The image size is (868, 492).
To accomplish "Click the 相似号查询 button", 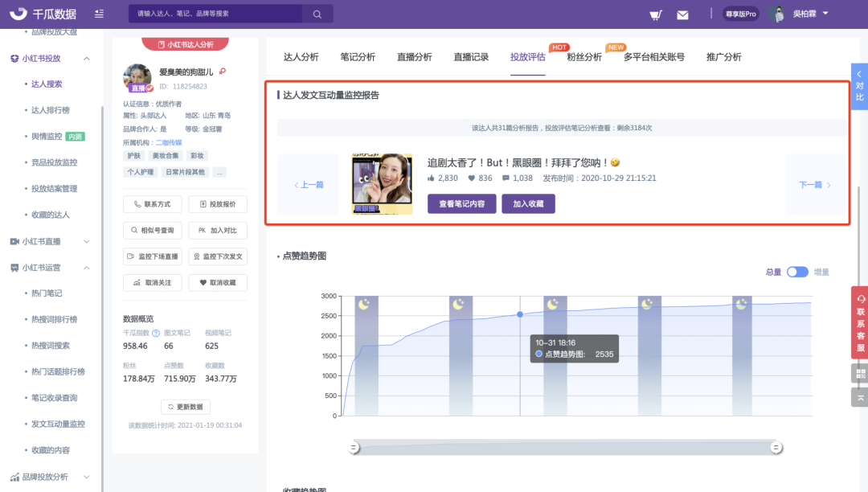I will pos(152,230).
